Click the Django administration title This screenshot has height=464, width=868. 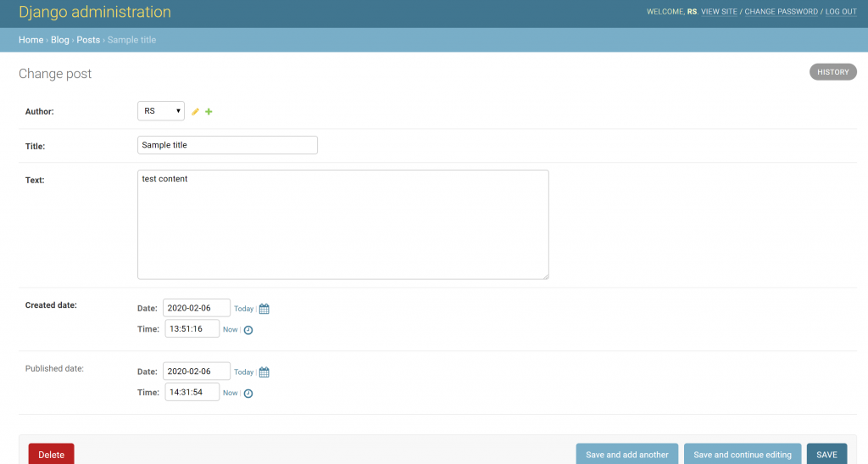(x=95, y=12)
